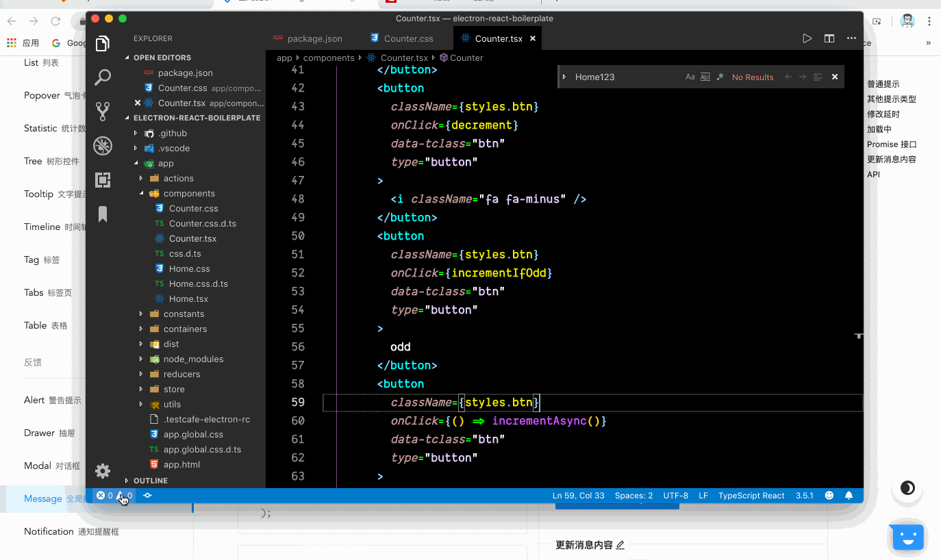Click the live share icon in status bar
Screen dimensions: 941x560
point(147,495)
